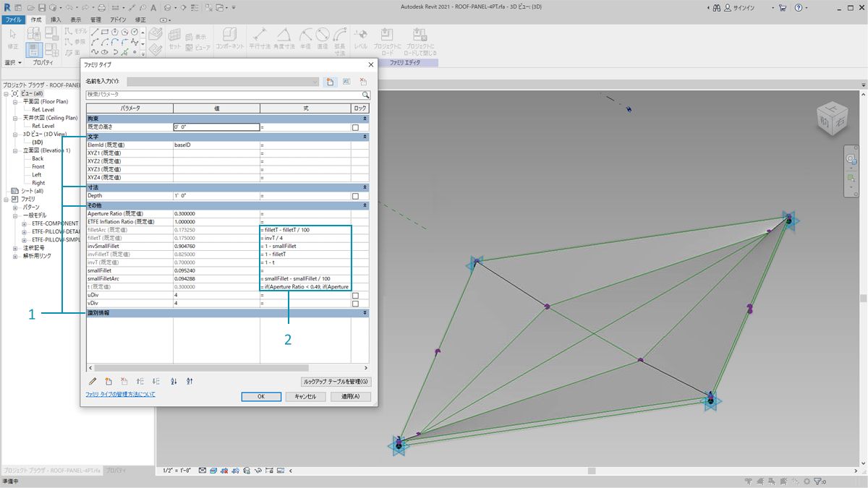
Task: Click the smallFillet value 0.095240
Action: click(x=216, y=270)
